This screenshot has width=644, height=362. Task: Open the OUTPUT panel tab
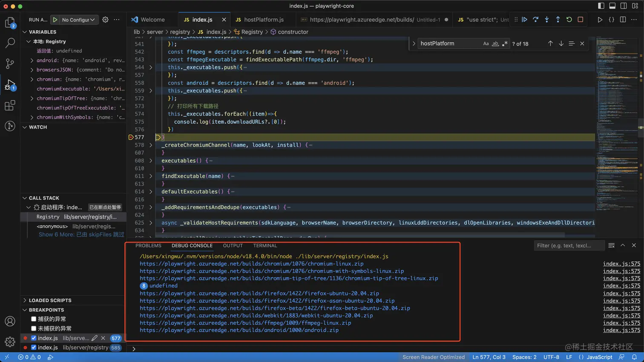tap(233, 246)
